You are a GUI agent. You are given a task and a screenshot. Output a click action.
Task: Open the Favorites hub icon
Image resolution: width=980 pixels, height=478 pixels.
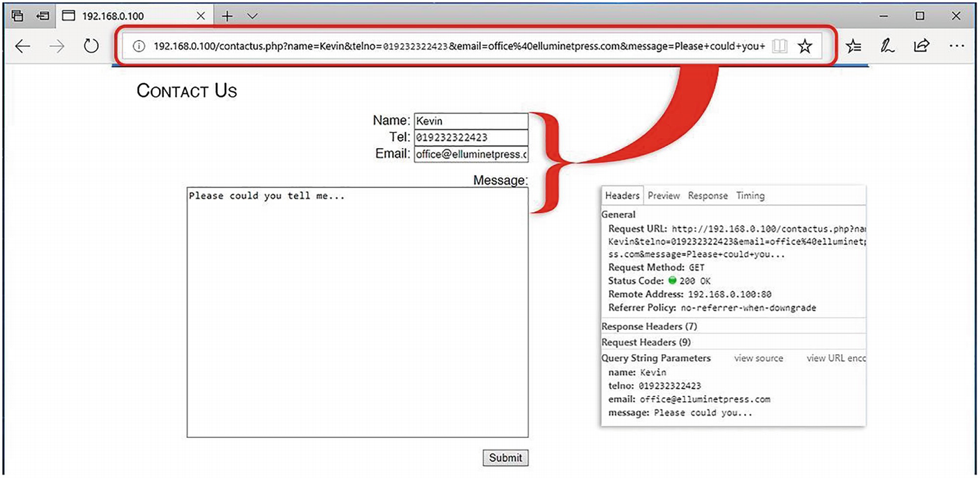point(854,46)
